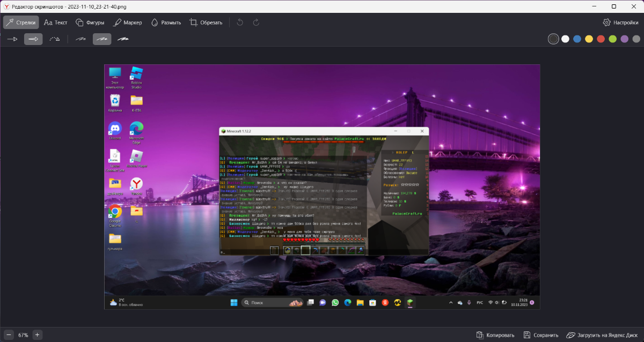The height and width of the screenshot is (342, 644).
Task: Switch to the Текст tool
Action: click(x=56, y=23)
